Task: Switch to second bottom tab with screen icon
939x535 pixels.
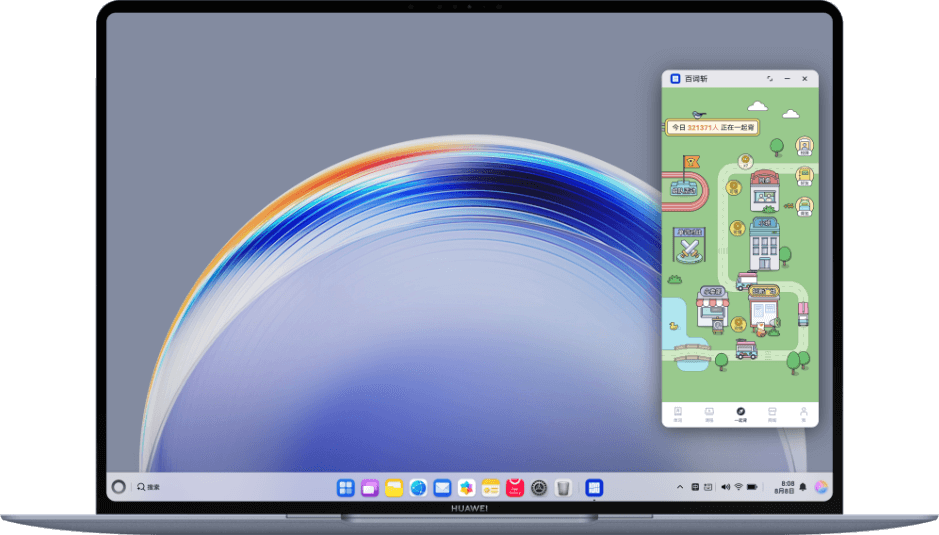Action: coord(709,414)
